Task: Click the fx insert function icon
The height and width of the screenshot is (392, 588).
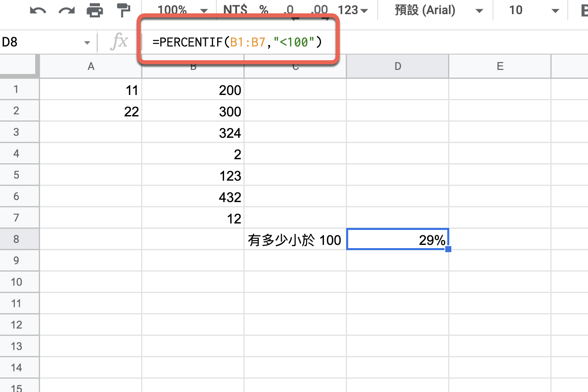Action: pos(118,42)
